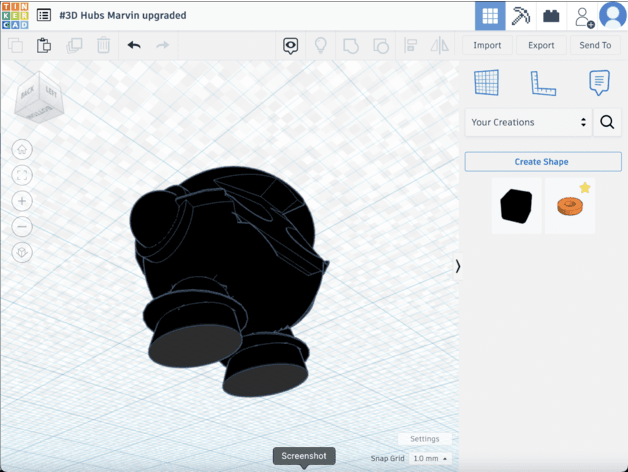
Task: Click the light bulb hide icon
Action: 320,45
